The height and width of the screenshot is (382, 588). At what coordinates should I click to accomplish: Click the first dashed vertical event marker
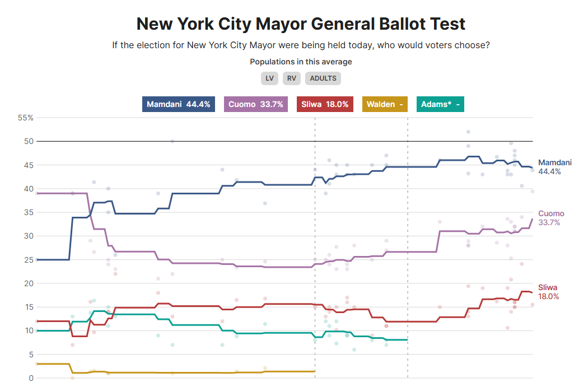(315, 248)
